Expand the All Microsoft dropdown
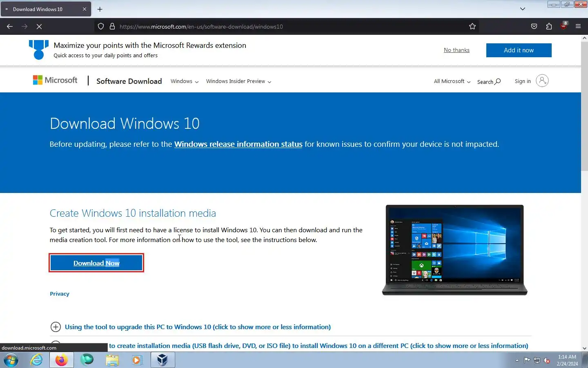The image size is (588, 368). pos(452,81)
